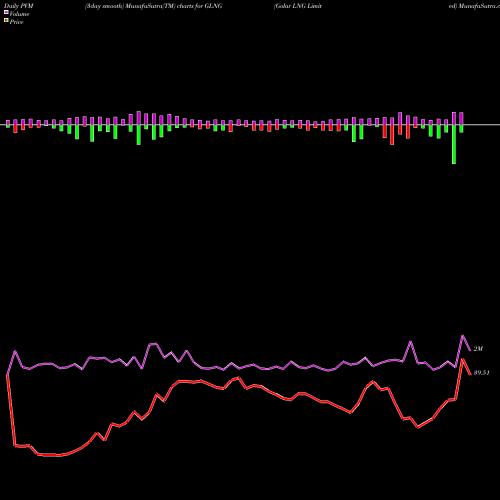Select the 'Price' legend label

click(x=16, y=22)
